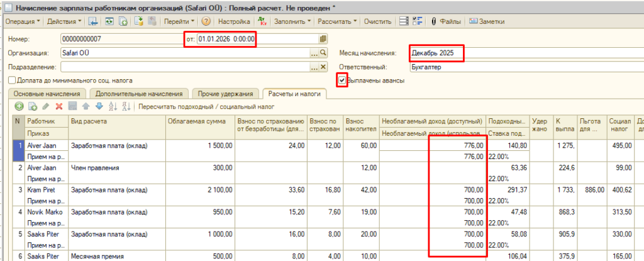Image resolution: width=644 pixels, height=261 pixels.
Task: Clear the Подразделение field with X
Action: point(323,67)
